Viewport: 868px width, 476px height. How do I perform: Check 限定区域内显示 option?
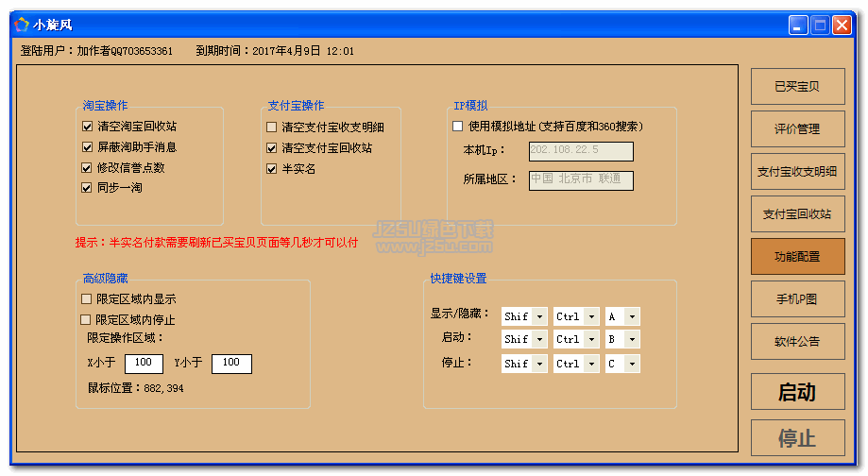click(x=86, y=299)
